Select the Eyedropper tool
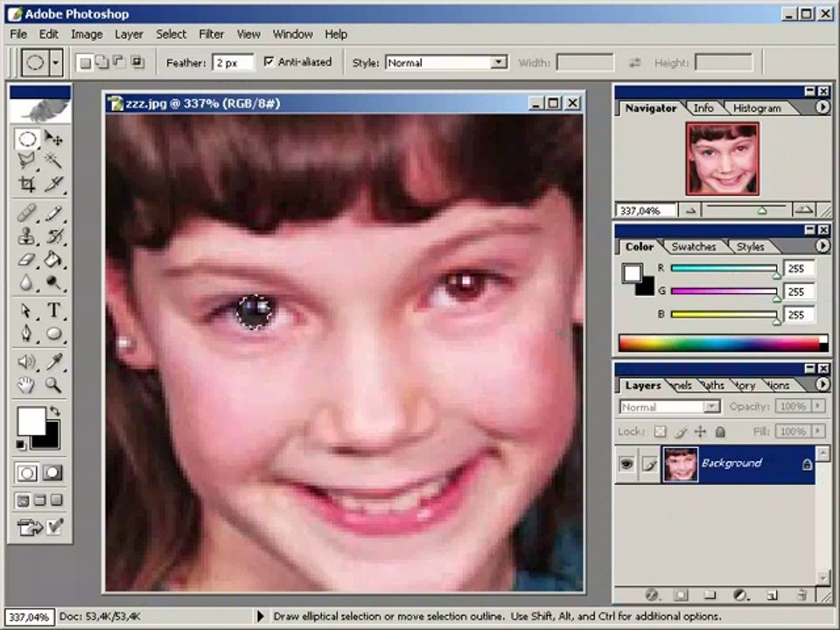 click(53, 362)
